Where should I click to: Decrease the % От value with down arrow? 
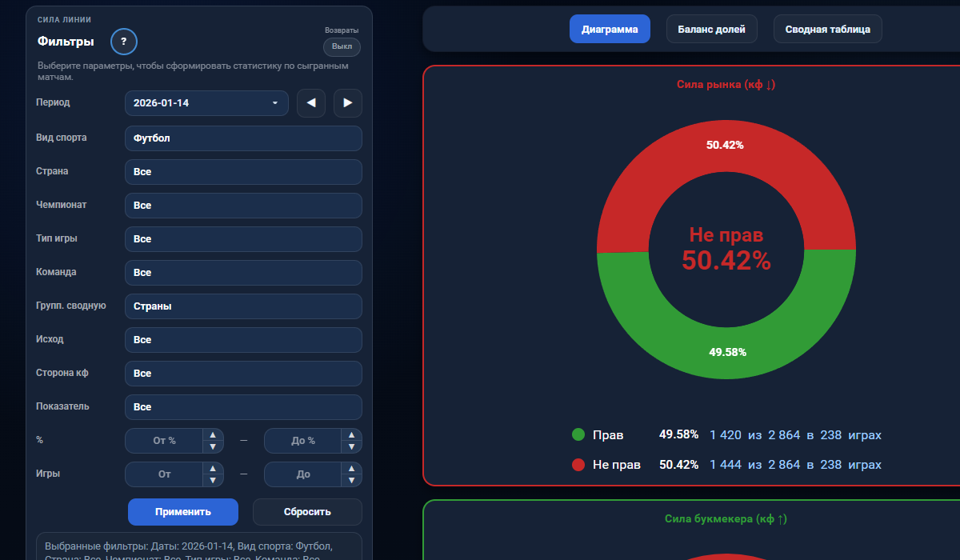(212, 446)
